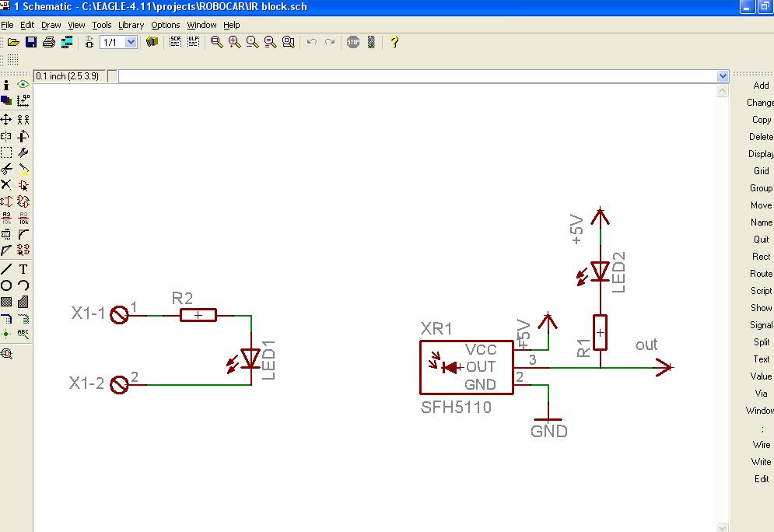
Task: Click the vertical scrollbar up arrow
Action: click(723, 91)
